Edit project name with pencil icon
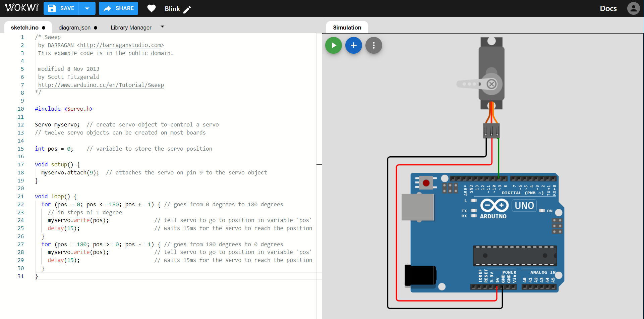 187,9
